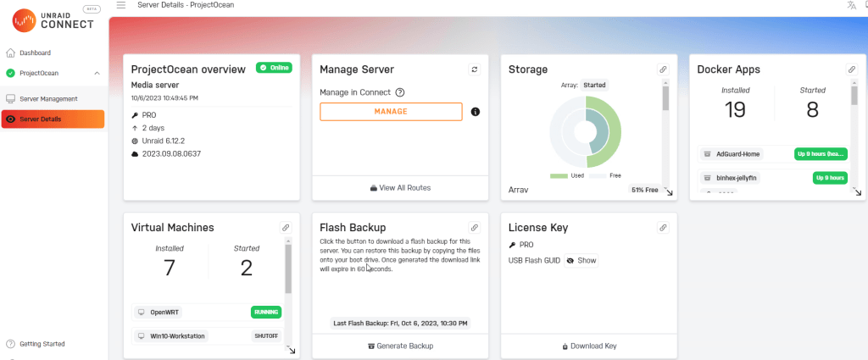Viewport: 868px width, 360px height.
Task: Click the refresh icon in Manage Server card
Action: (x=475, y=69)
